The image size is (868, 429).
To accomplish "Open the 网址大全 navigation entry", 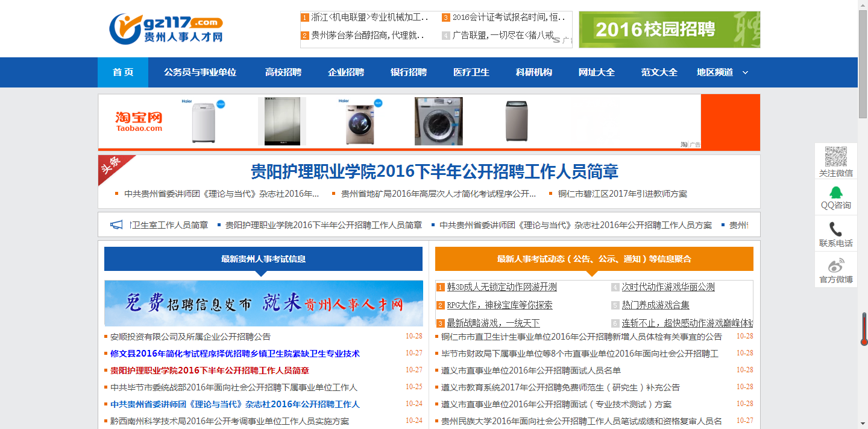I will 597,72.
